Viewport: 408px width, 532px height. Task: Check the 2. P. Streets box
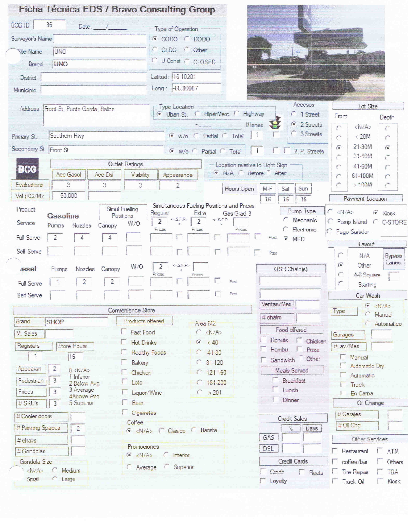tap(287, 151)
